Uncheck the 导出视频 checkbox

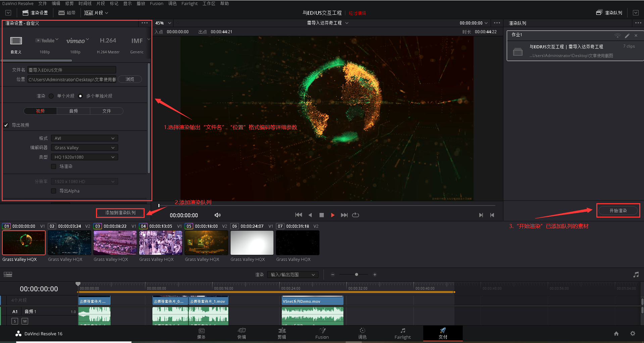(6, 125)
